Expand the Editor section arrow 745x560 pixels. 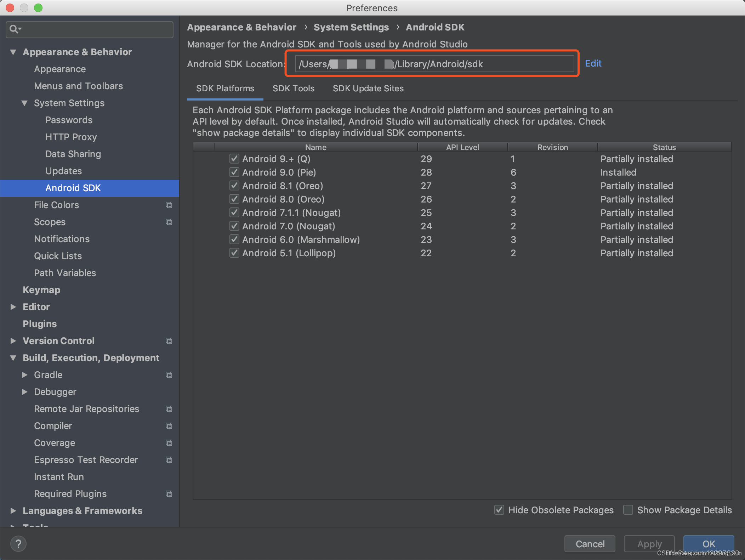pyautogui.click(x=13, y=307)
